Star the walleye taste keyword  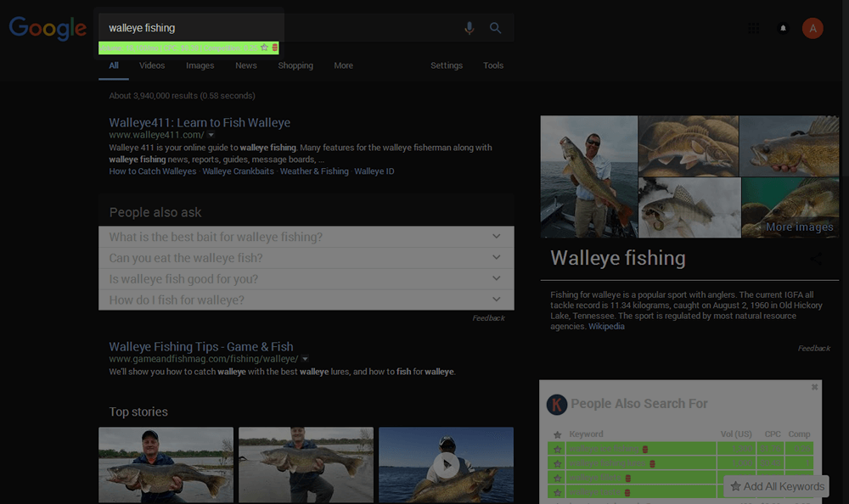click(557, 493)
